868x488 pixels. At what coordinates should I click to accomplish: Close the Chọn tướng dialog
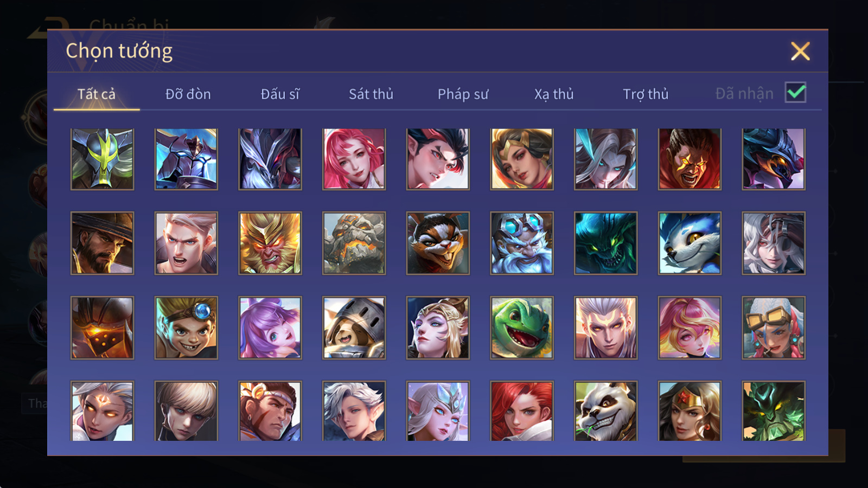800,51
